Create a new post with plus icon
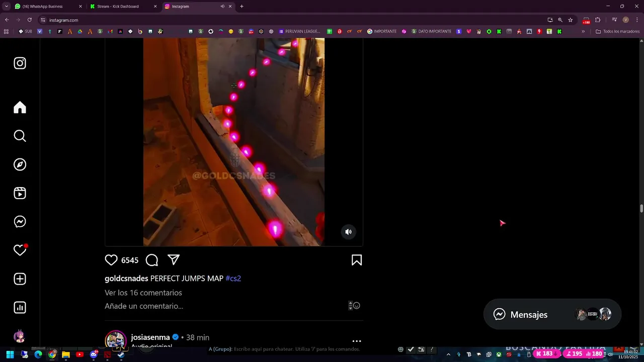Image resolution: width=644 pixels, height=362 pixels. [x=20, y=279]
